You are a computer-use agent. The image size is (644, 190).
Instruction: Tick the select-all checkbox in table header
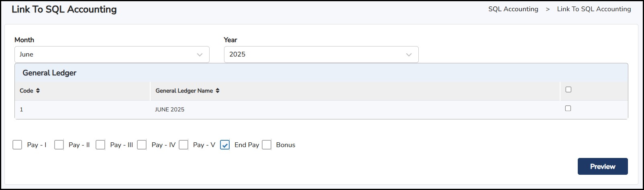(x=568, y=89)
